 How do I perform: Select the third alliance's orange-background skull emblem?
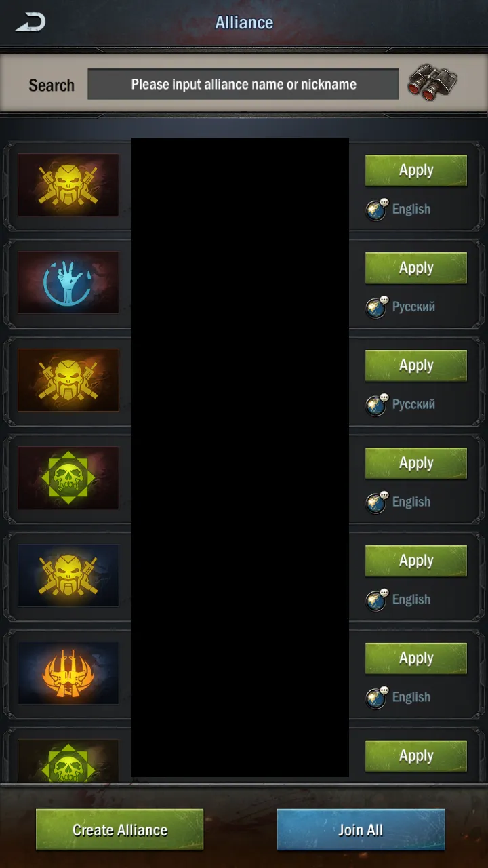coord(68,380)
